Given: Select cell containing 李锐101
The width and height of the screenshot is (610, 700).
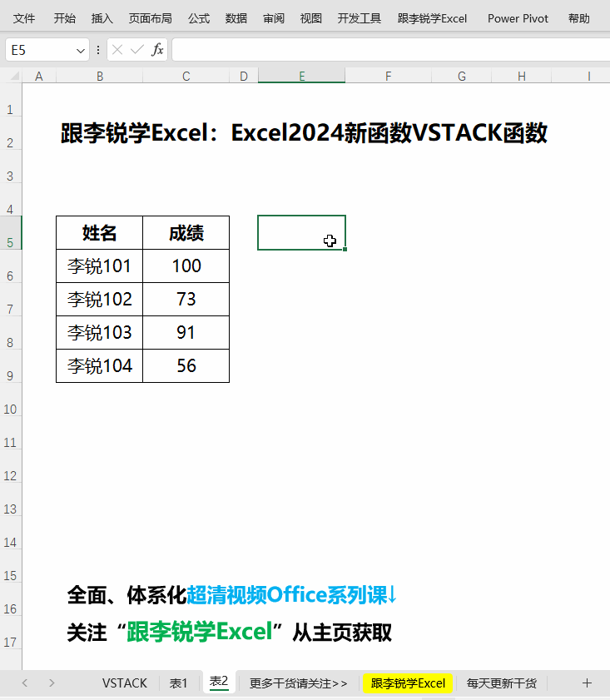Looking at the screenshot, I should 100,266.
